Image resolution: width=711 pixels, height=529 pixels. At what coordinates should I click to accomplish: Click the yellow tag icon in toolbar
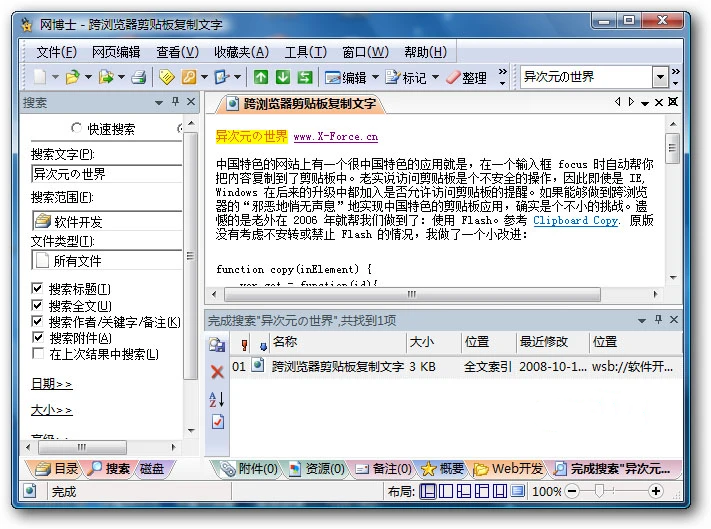(x=167, y=77)
